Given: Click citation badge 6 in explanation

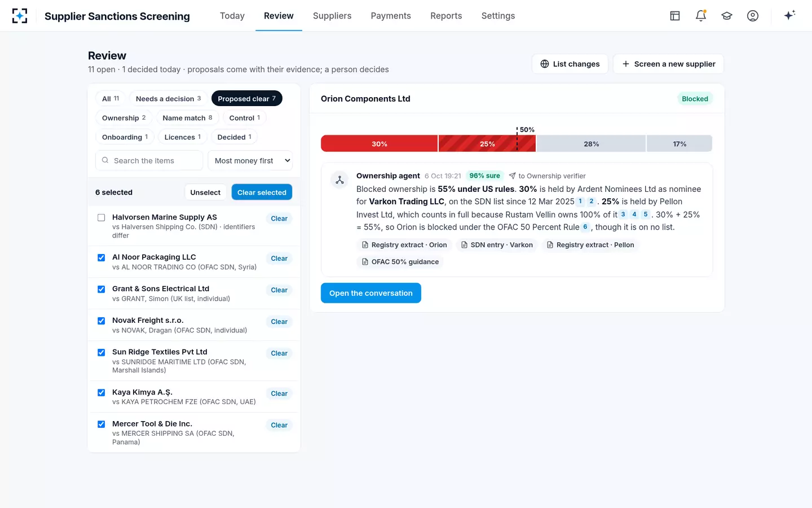Looking at the screenshot, I should pyautogui.click(x=585, y=227).
